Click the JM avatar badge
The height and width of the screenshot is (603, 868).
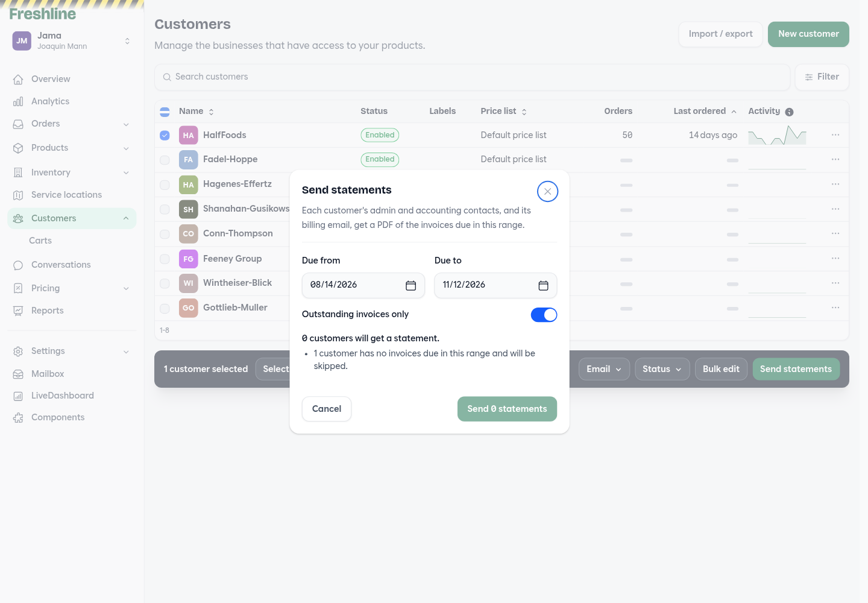[22, 41]
